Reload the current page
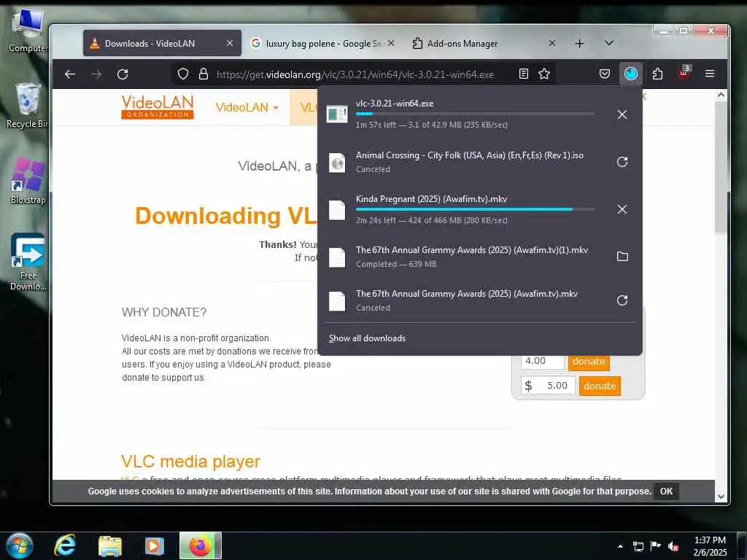Screen dimensions: 747x560 (x=123, y=74)
